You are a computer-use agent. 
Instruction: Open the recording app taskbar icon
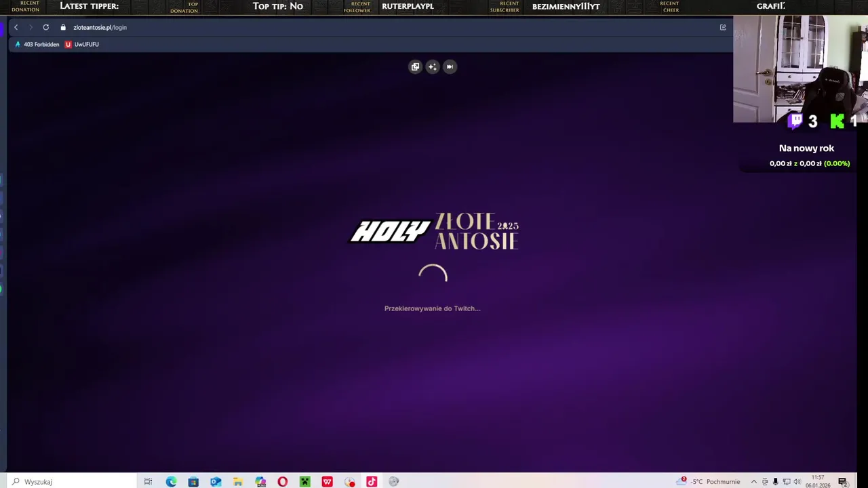pyautogui.click(x=350, y=482)
